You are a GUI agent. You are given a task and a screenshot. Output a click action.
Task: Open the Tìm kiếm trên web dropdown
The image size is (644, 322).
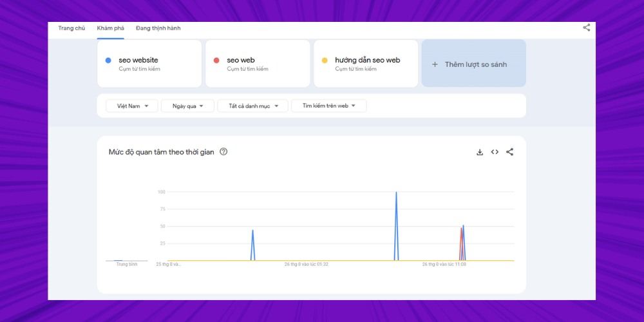(329, 106)
